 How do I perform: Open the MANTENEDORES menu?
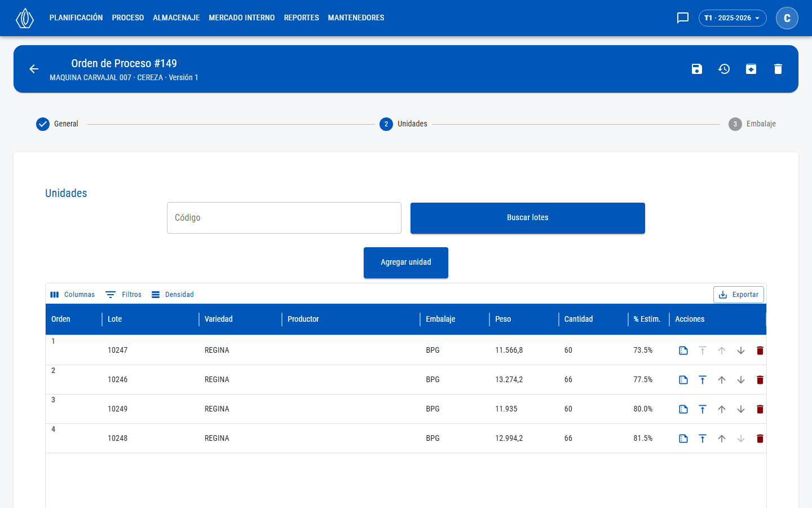pos(356,18)
